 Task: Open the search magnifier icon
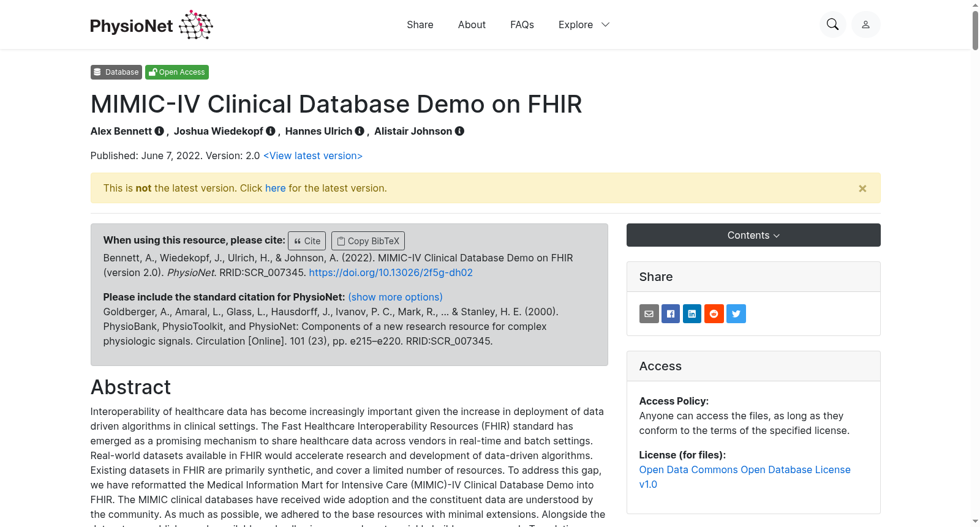point(832,24)
